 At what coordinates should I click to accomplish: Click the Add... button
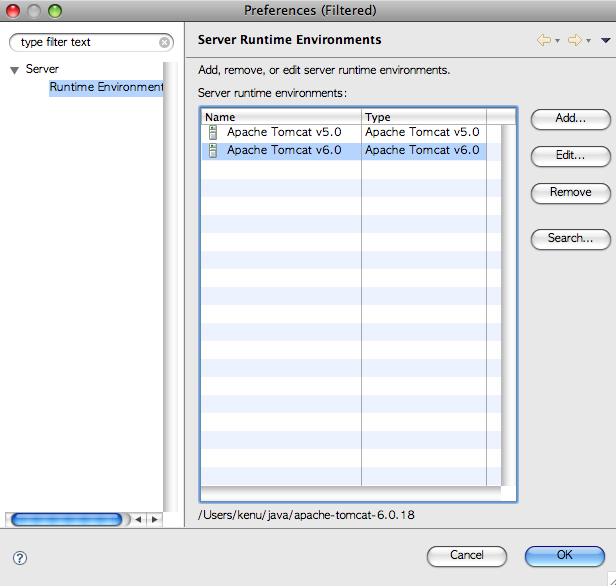tap(570, 119)
